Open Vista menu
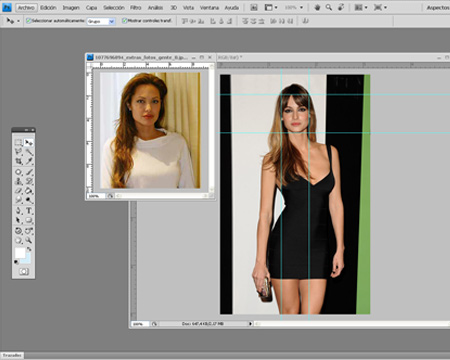Image resolution: width=450 pixels, height=360 pixels. tap(188, 7)
